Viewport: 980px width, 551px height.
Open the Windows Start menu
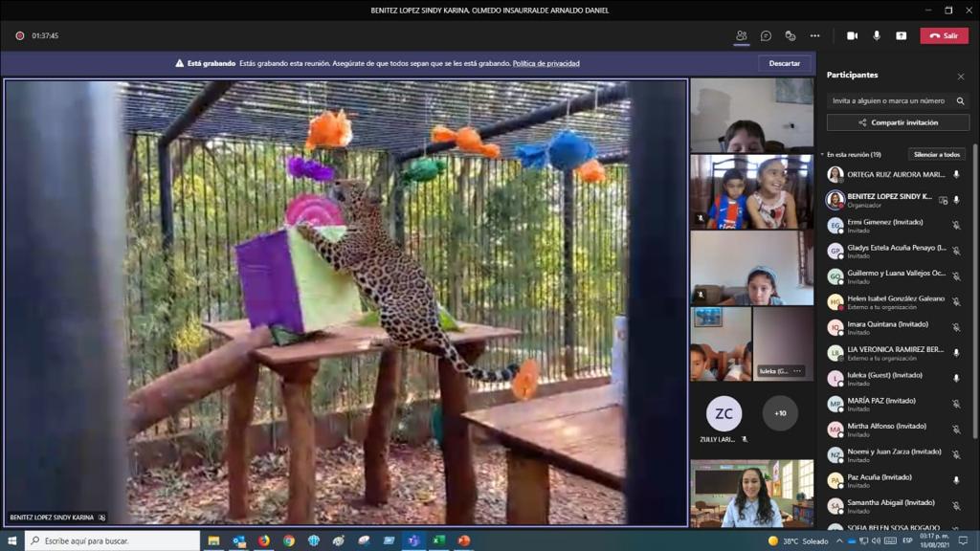(x=11, y=540)
